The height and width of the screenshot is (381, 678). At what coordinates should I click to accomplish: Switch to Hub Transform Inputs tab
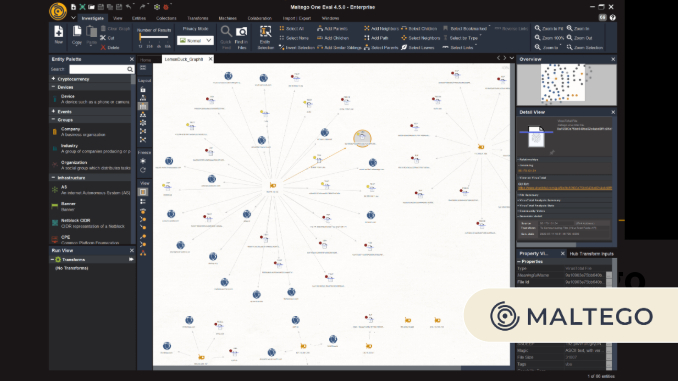pos(592,254)
